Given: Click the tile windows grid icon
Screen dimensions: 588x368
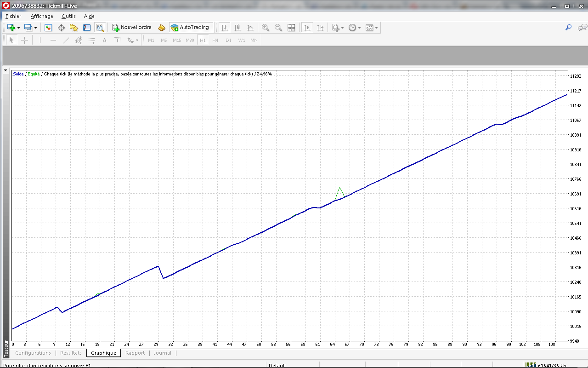Looking at the screenshot, I should 291,28.
